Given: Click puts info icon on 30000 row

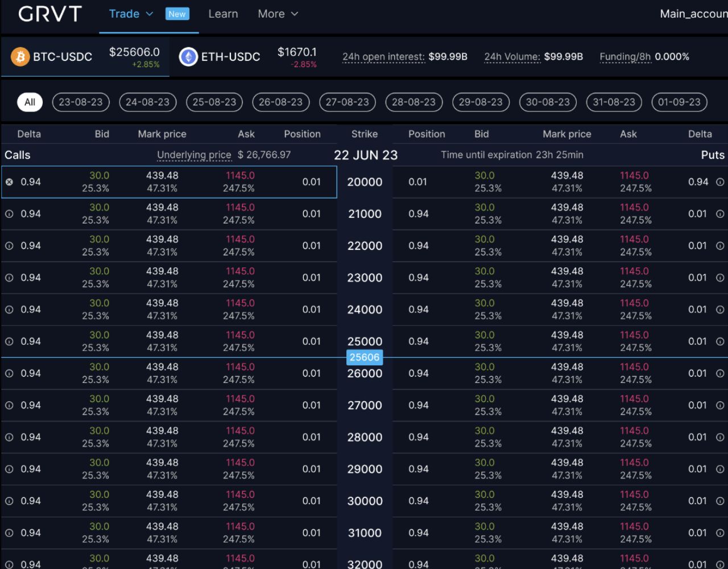Looking at the screenshot, I should click(720, 501).
